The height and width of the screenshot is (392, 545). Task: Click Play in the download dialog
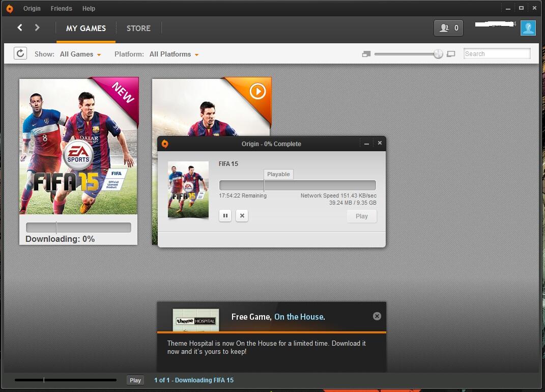[x=361, y=216]
